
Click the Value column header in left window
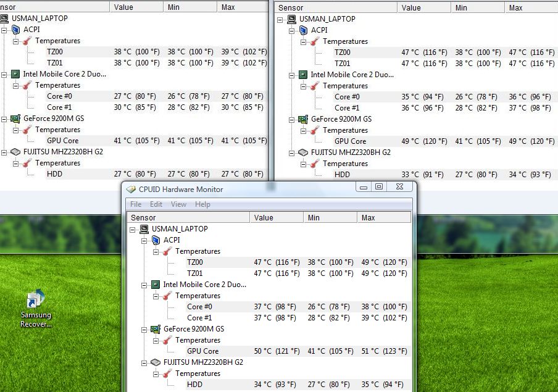pos(136,7)
